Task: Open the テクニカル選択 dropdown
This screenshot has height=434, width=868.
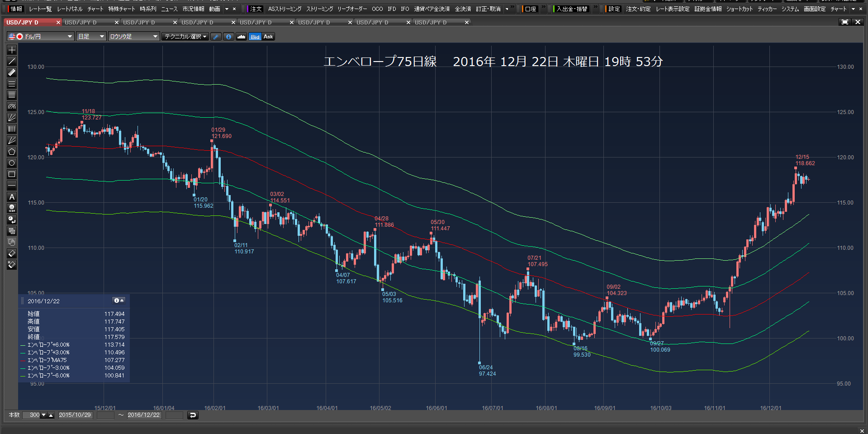Action: point(185,37)
